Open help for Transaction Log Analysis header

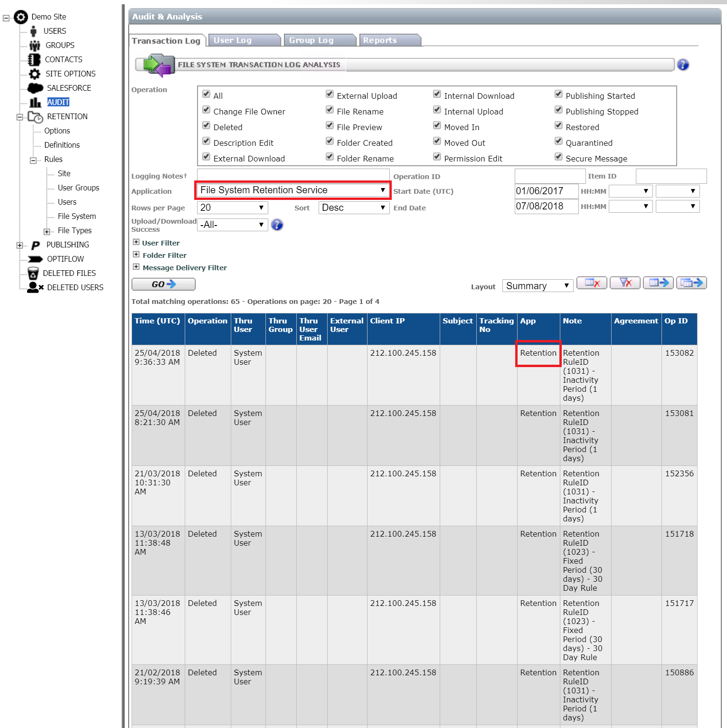[x=683, y=65]
